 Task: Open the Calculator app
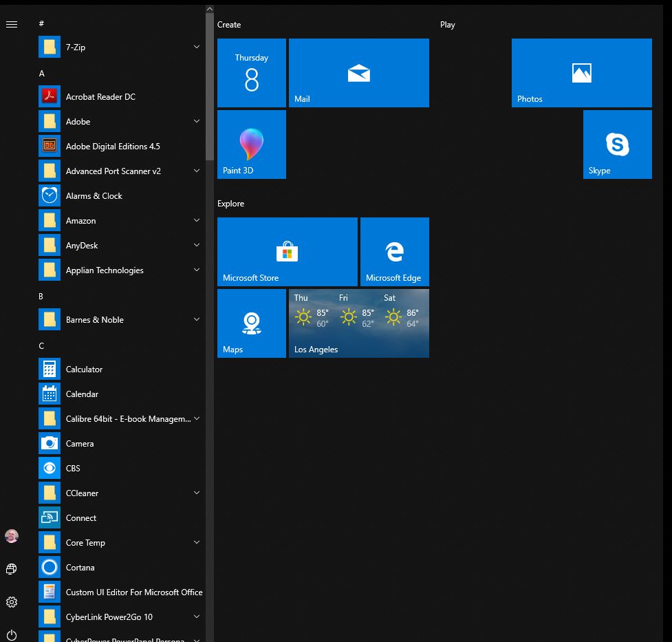(x=120, y=370)
